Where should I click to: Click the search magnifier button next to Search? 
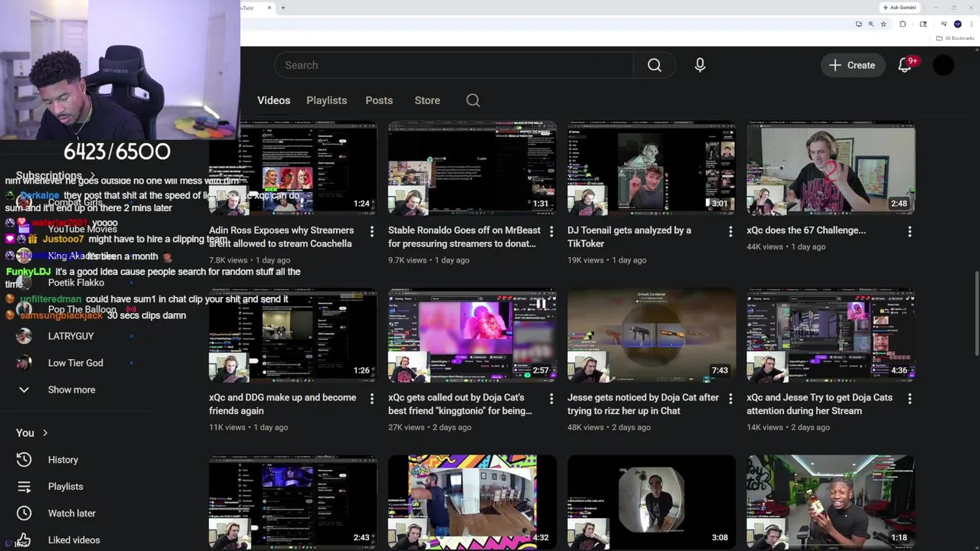654,65
